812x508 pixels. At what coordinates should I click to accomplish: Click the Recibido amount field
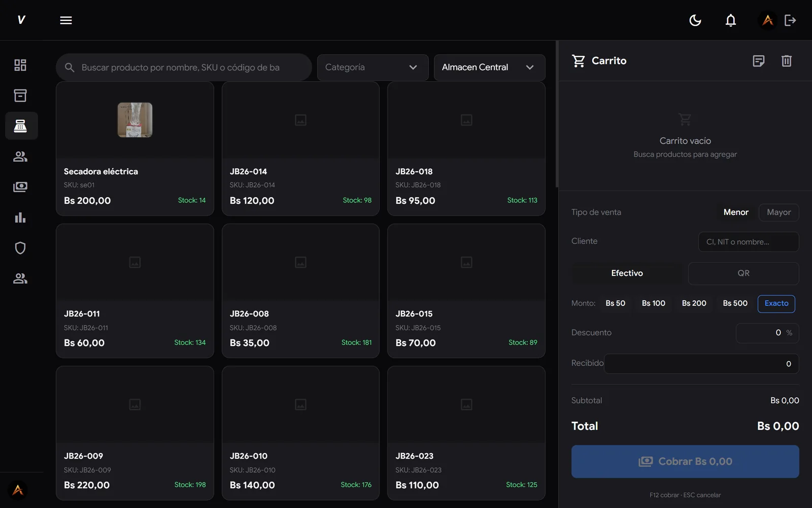pyautogui.click(x=701, y=364)
